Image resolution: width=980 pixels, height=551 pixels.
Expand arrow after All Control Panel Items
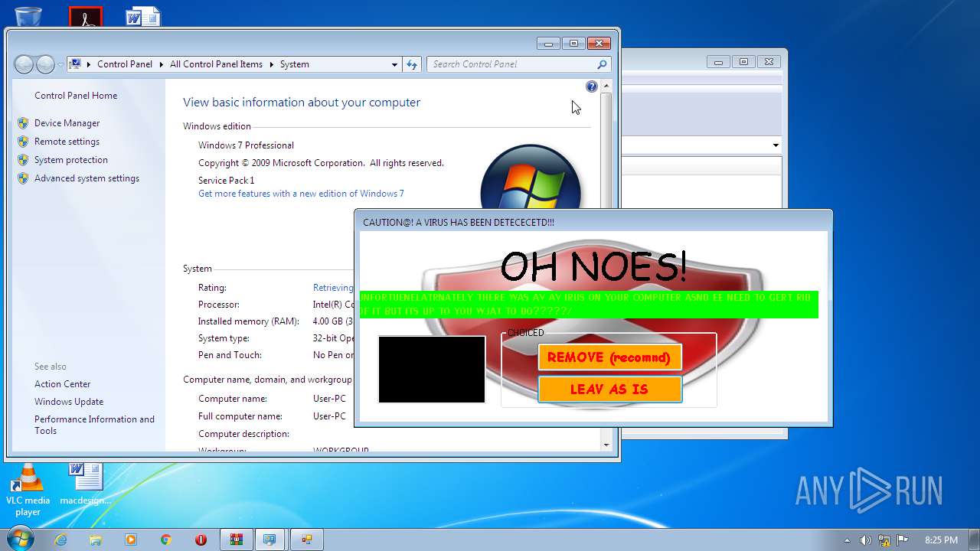point(271,64)
